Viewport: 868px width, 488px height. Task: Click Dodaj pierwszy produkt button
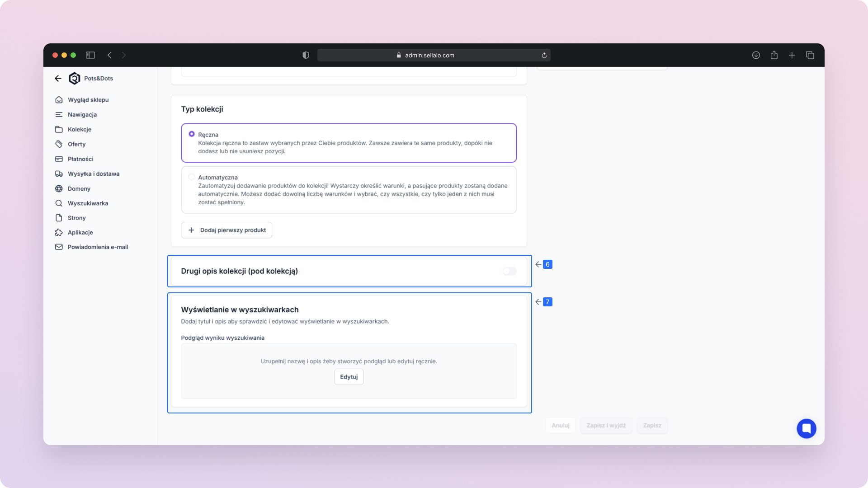pyautogui.click(x=226, y=230)
